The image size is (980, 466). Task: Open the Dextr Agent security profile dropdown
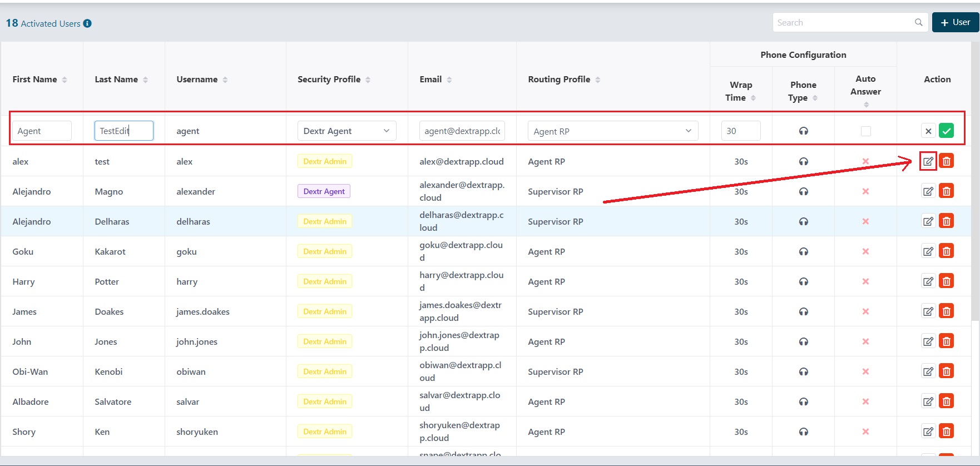coord(347,131)
